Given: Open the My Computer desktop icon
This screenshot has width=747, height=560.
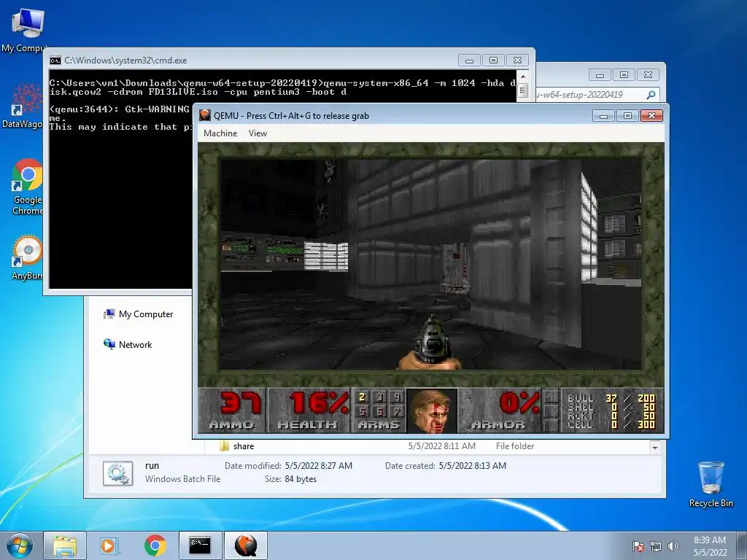Looking at the screenshot, I should coord(28,28).
